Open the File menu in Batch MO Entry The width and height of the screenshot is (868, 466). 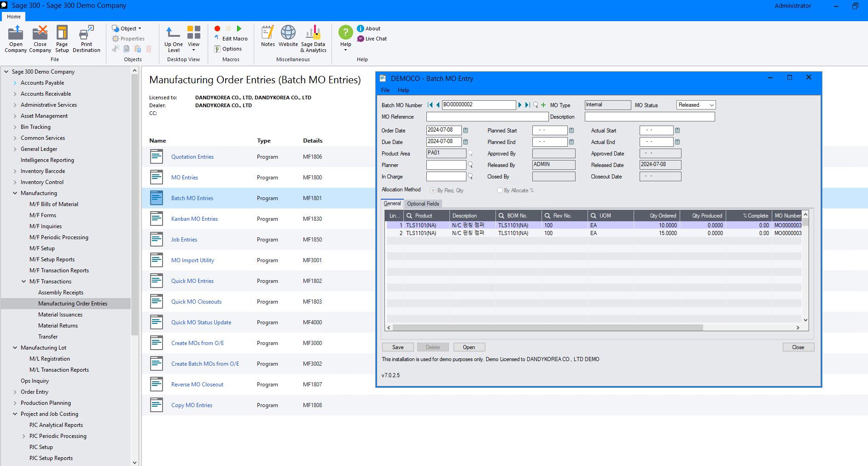point(385,90)
